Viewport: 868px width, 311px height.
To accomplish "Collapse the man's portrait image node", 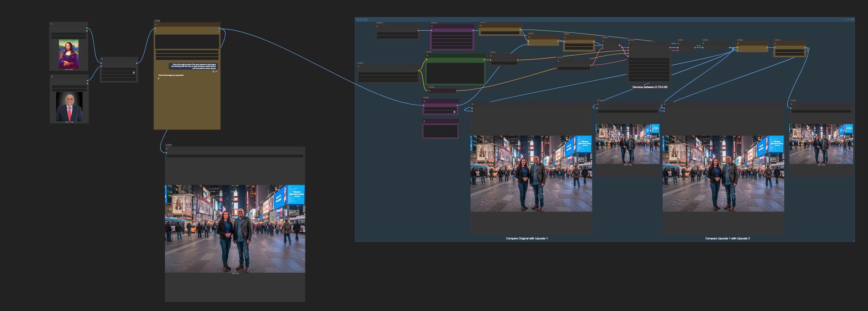I will pyautogui.click(x=52, y=76).
